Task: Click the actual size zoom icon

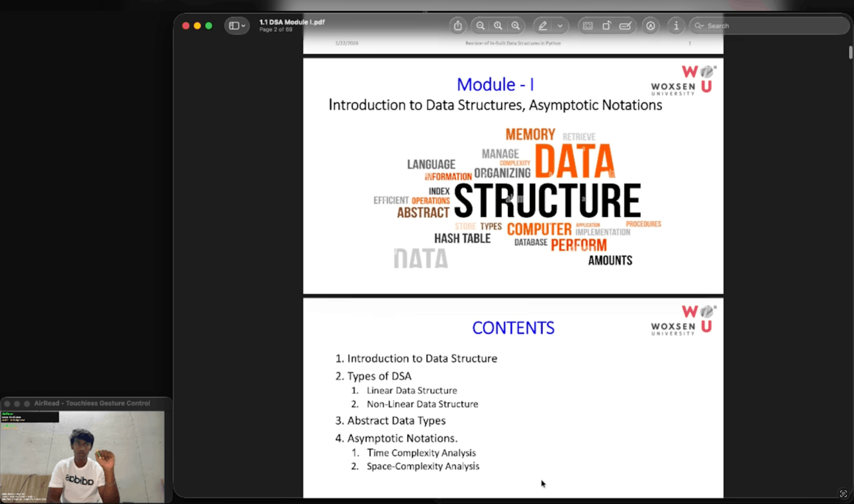Action: pos(498,26)
